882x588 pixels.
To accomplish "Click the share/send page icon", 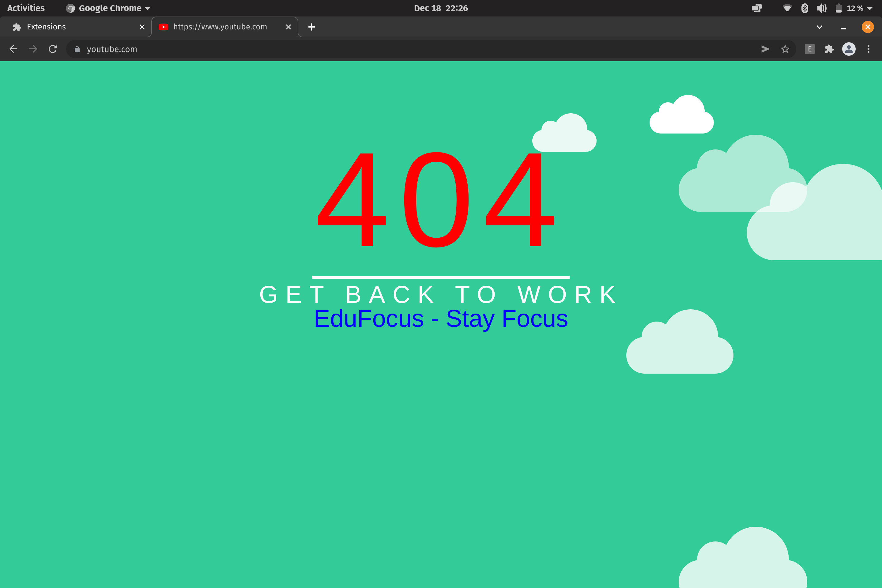I will [765, 49].
